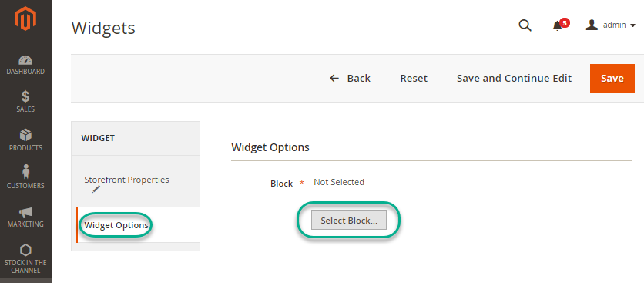Screen dimensions: 644x283
Task: Open Products box icon menu
Action: pos(25,135)
